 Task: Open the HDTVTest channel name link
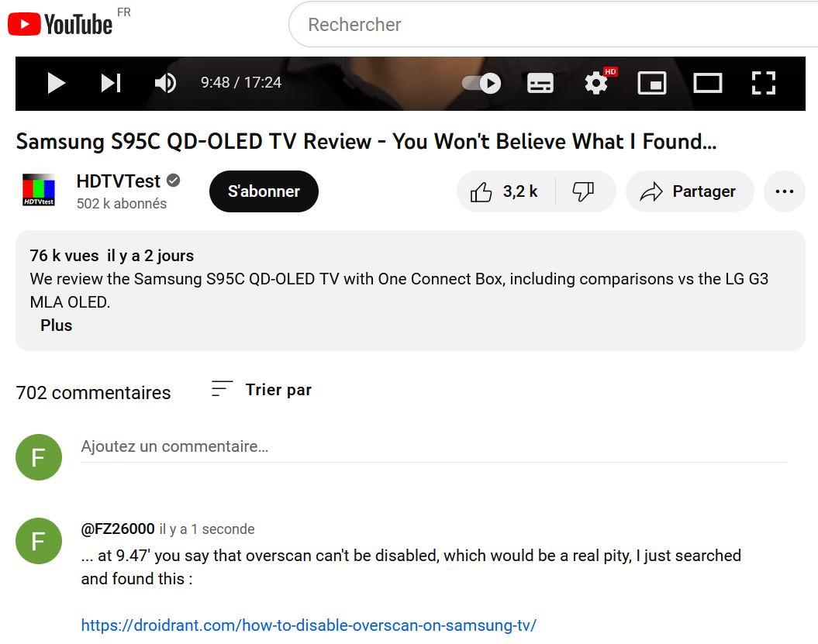(x=118, y=181)
